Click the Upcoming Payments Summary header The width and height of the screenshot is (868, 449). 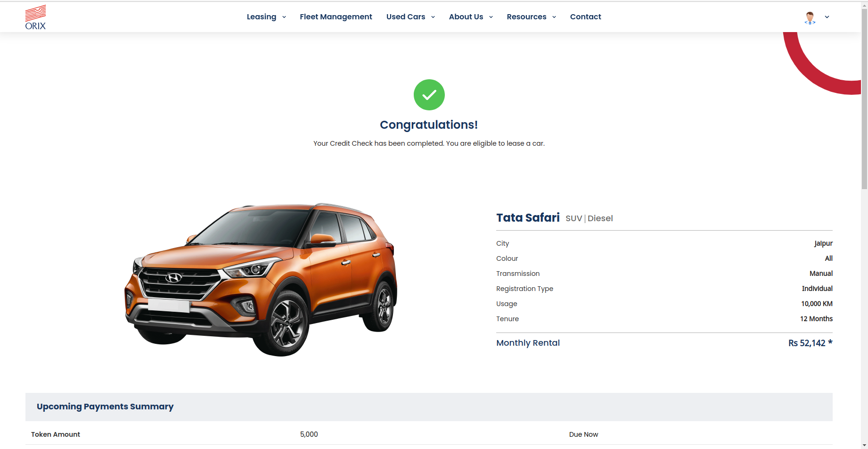pos(105,407)
